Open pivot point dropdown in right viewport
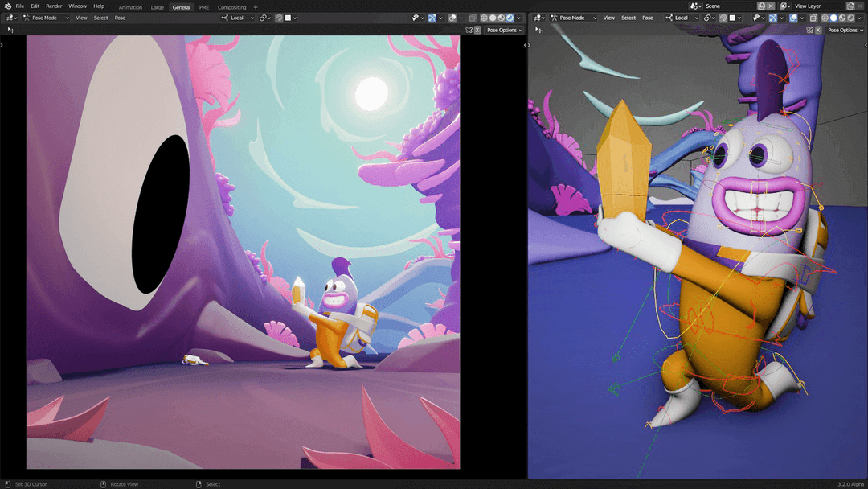This screenshot has width=868, height=489. (710, 18)
